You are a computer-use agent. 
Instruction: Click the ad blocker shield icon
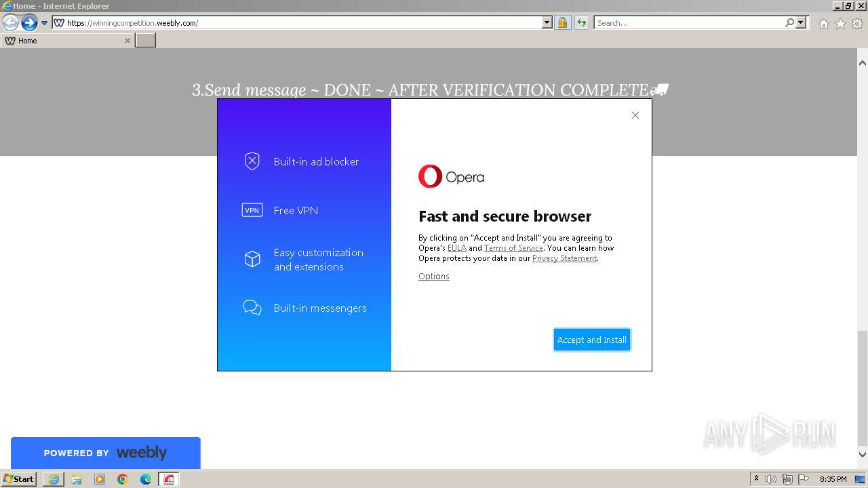pos(252,161)
